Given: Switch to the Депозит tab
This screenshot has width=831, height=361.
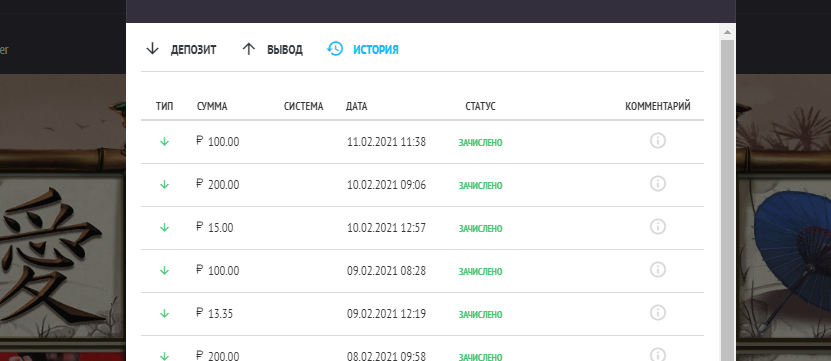Looking at the screenshot, I should (x=181, y=49).
